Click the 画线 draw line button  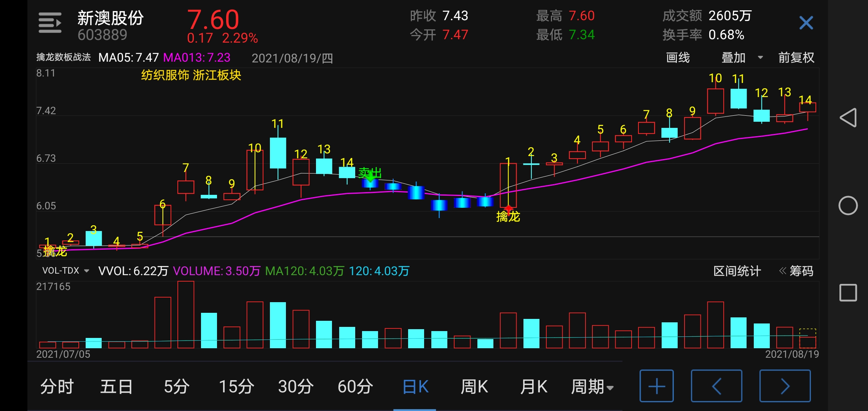click(678, 57)
